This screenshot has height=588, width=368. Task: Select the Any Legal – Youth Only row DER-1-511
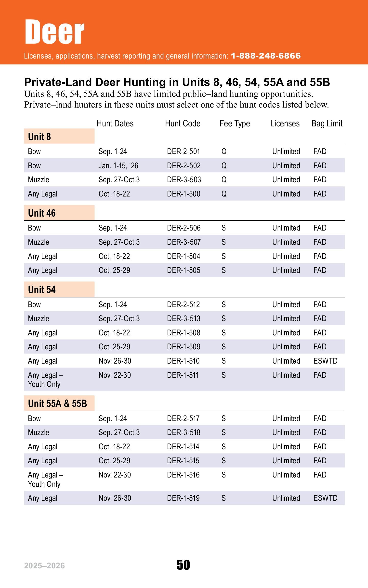click(184, 379)
